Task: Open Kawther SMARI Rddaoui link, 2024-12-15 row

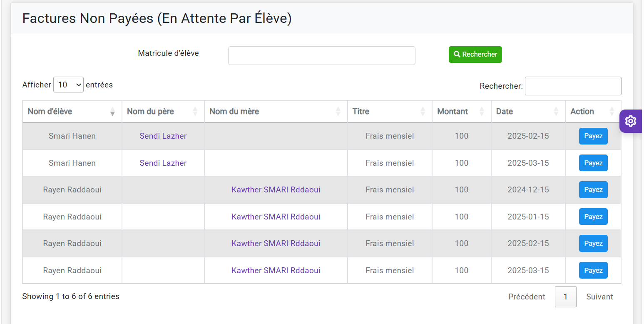Action: pos(276,190)
